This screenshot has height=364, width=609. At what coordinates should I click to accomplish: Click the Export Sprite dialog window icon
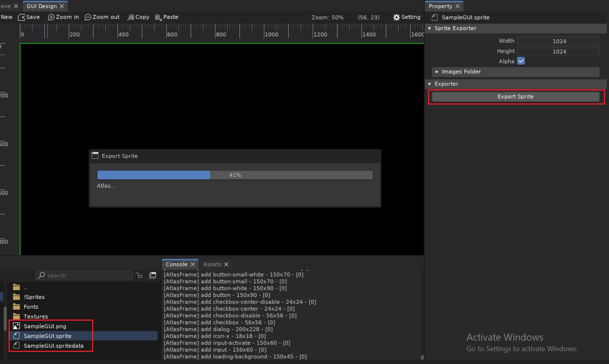pos(95,156)
